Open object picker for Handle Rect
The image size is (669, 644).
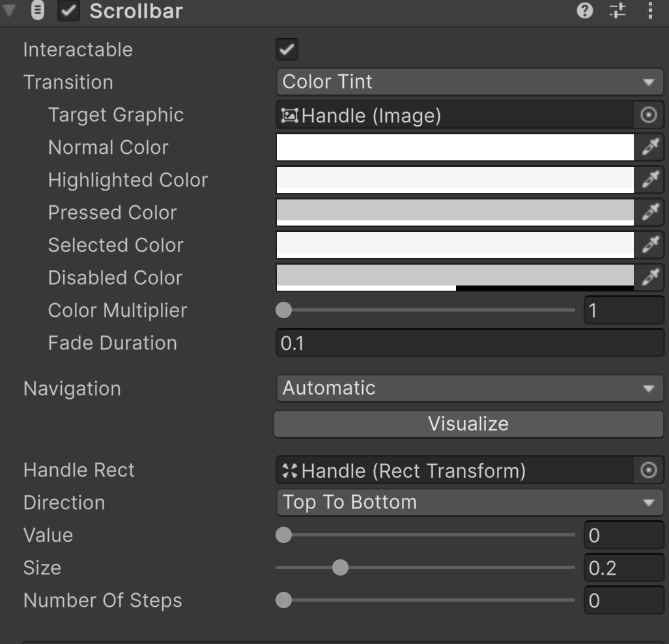(649, 470)
